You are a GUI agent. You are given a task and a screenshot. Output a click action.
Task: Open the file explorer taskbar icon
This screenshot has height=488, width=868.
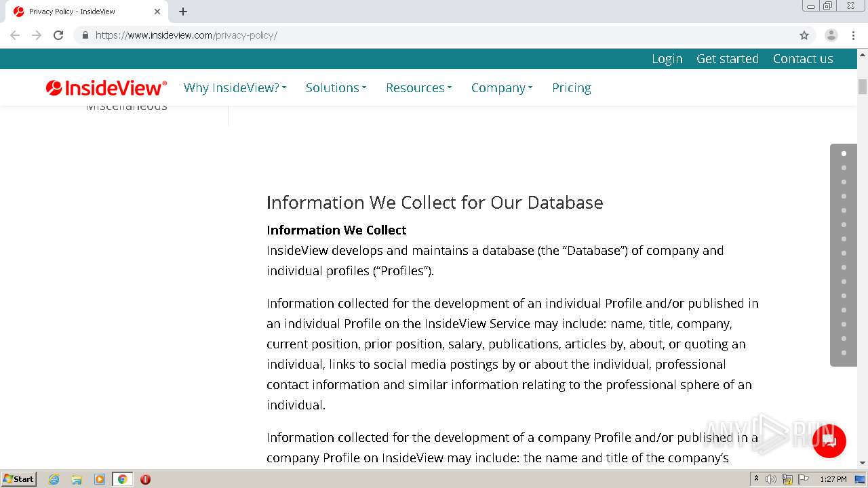coord(77,479)
